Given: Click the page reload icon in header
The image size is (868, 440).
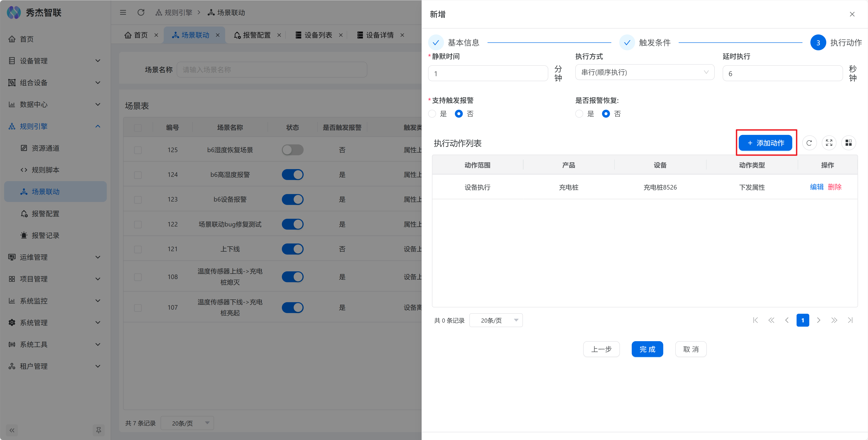Looking at the screenshot, I should 141,12.
